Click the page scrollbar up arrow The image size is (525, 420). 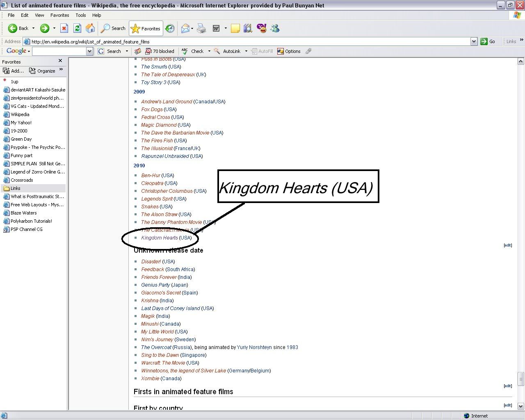tap(521, 62)
